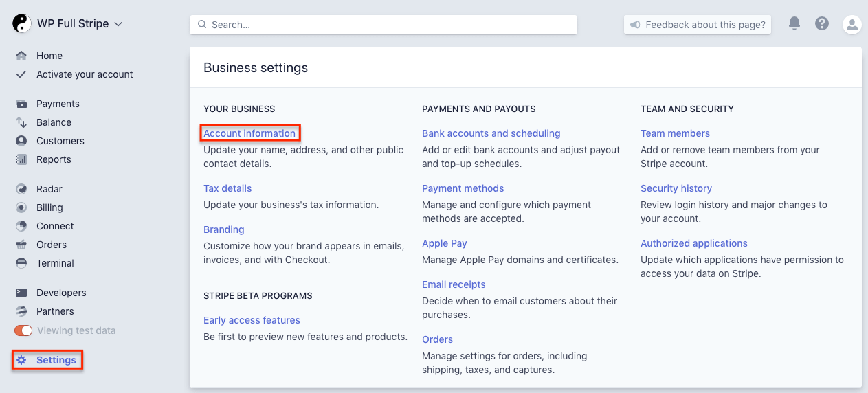Open Early access features link
Screen dimensions: 868x393
click(x=252, y=320)
